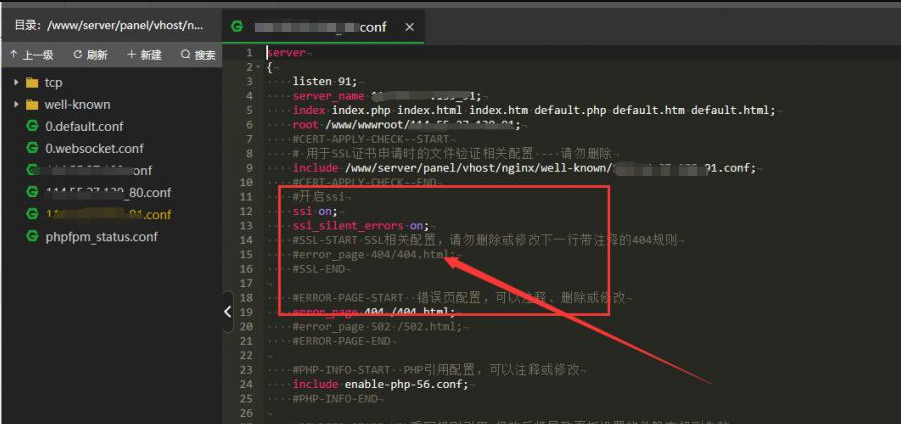Click the nginx icon beside phpfpm_status.conf
The width and height of the screenshot is (901, 424).
pyautogui.click(x=32, y=236)
